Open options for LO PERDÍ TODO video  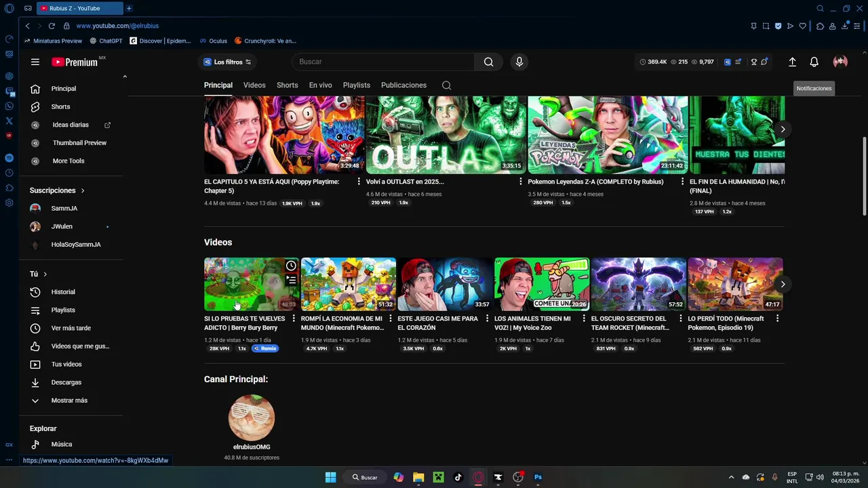click(x=777, y=319)
